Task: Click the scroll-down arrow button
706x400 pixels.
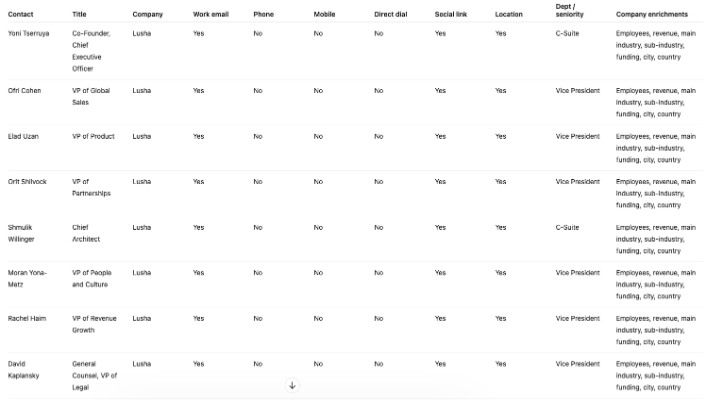Action: (292, 385)
